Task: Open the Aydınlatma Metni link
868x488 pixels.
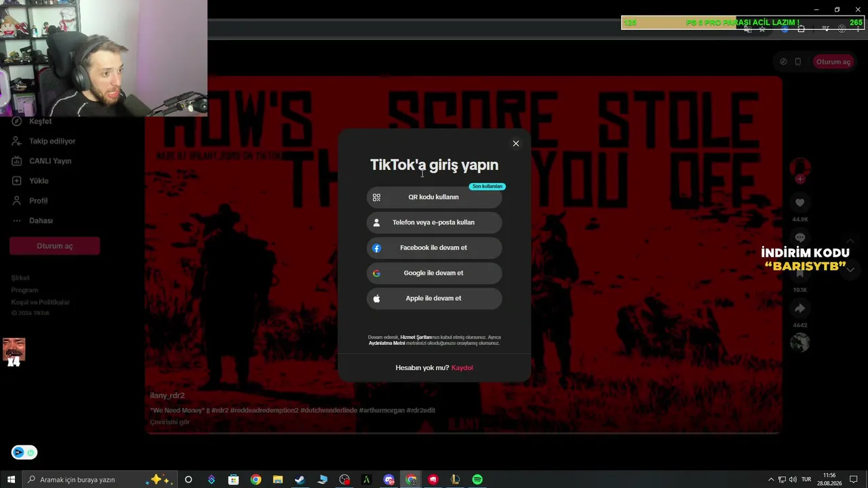Action: point(387,343)
